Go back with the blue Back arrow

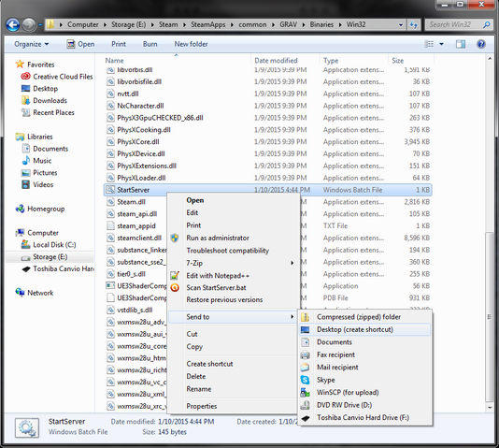pyautogui.click(x=13, y=25)
